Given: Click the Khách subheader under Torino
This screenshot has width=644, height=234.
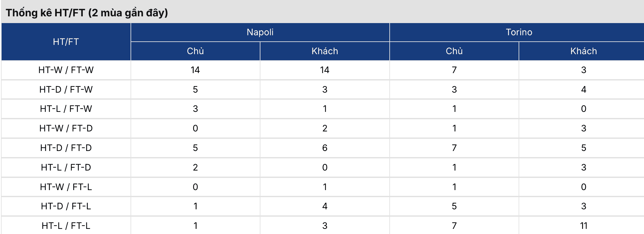Looking at the screenshot, I should tap(583, 51).
